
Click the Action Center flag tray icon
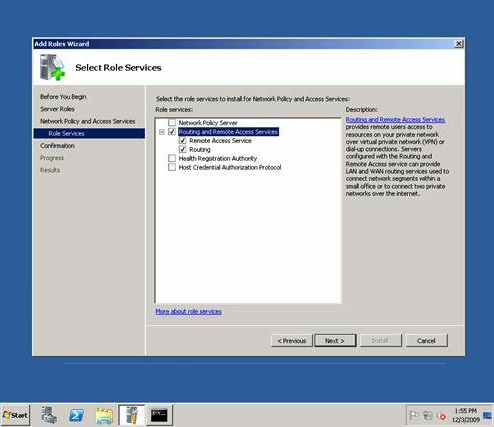[414, 415]
